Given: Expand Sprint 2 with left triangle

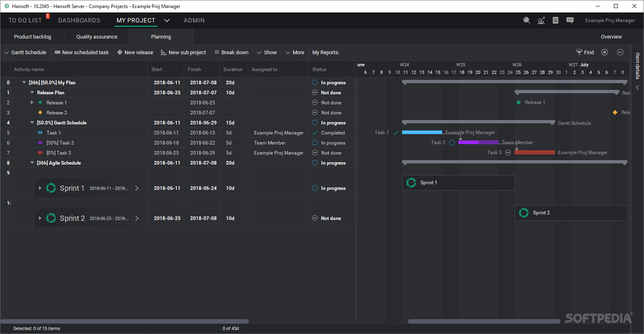Looking at the screenshot, I should coord(40,218).
